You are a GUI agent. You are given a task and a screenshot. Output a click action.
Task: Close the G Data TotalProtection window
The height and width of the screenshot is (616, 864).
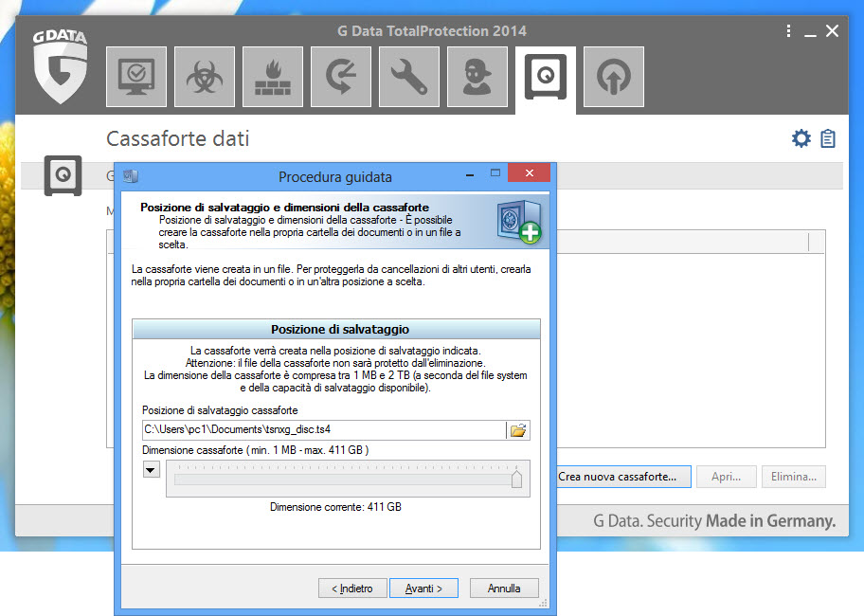coord(832,31)
